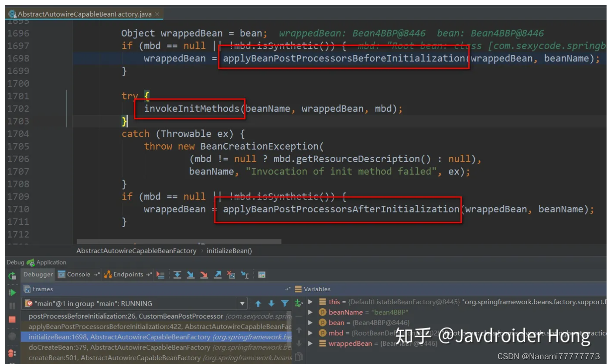Click the frames filter funnel icon
Viewport: 607px width, 364px height.
coord(285,303)
